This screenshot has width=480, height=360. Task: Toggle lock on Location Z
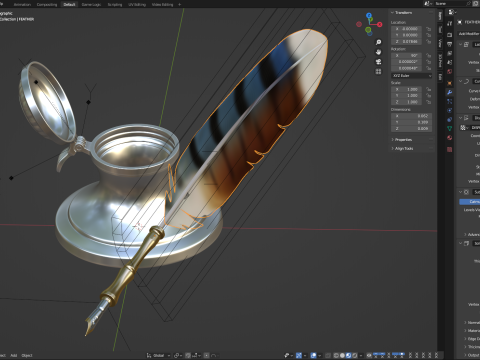pyautogui.click(x=429, y=41)
